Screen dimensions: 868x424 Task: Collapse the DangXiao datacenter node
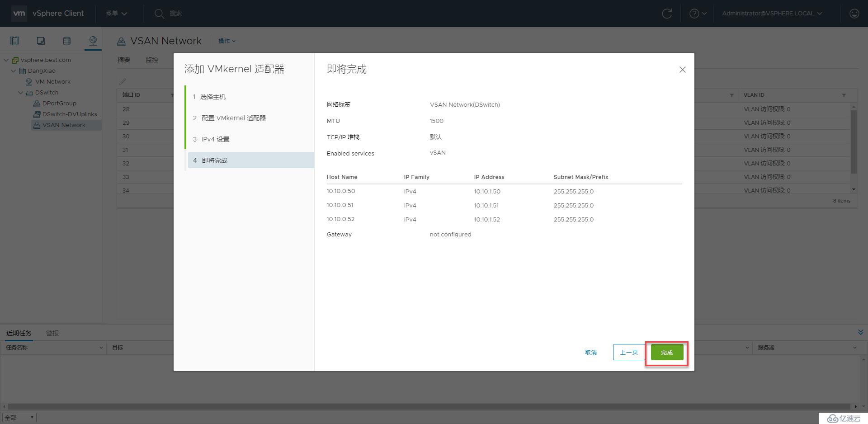click(x=14, y=71)
